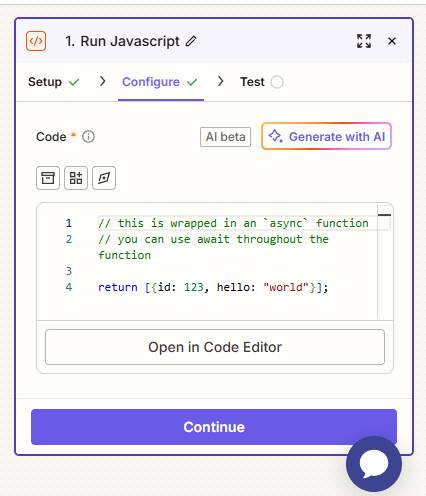Expand the panel to full screen
Screen dimensions: 426x496
(364, 41)
